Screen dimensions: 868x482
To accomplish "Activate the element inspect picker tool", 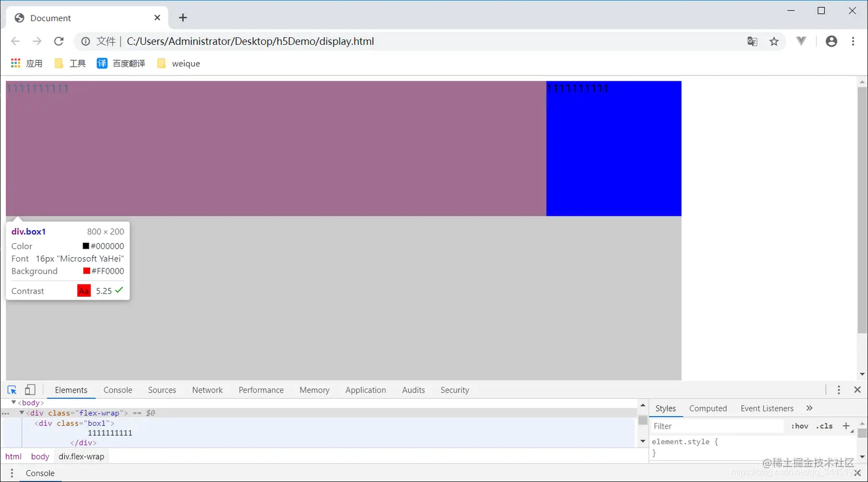I will pyautogui.click(x=12, y=390).
